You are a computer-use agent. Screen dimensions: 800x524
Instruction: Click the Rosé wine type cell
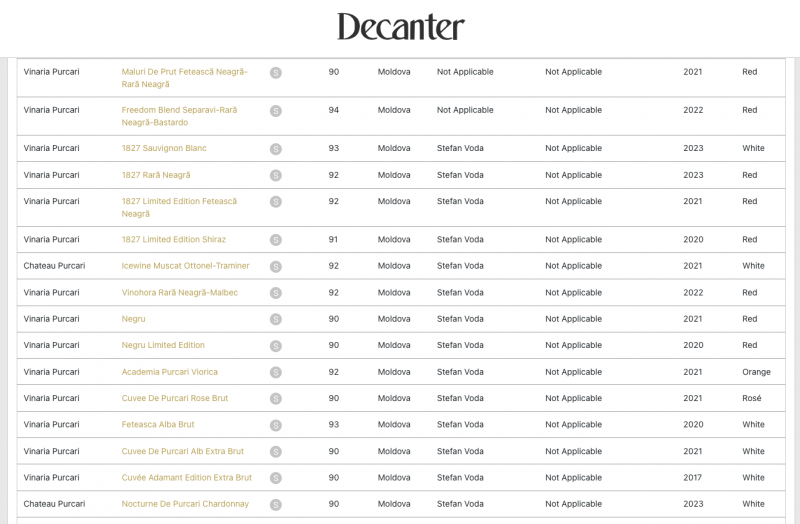(x=751, y=398)
